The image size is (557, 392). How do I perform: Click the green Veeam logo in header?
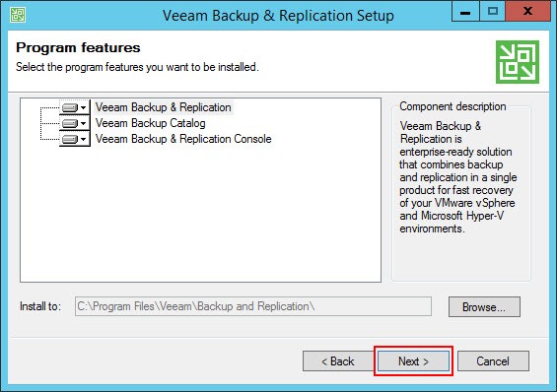[518, 62]
